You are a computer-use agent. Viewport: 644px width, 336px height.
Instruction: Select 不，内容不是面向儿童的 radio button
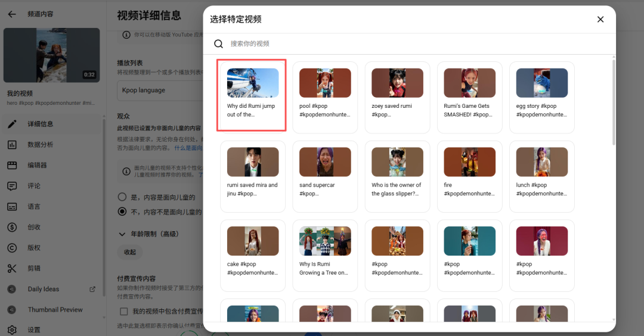click(122, 211)
